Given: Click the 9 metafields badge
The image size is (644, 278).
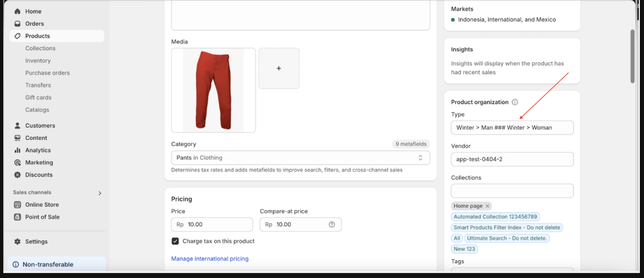Looking at the screenshot, I should 411,144.
